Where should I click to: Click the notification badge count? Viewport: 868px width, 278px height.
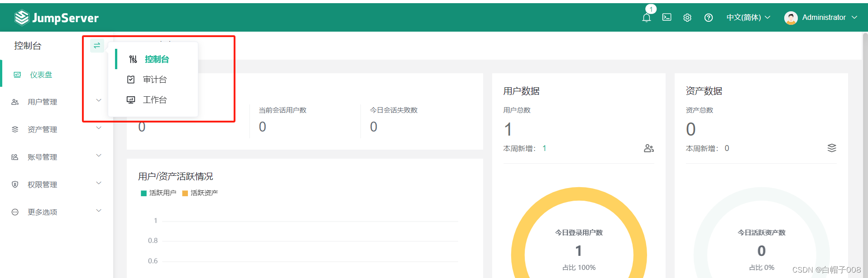click(x=651, y=9)
